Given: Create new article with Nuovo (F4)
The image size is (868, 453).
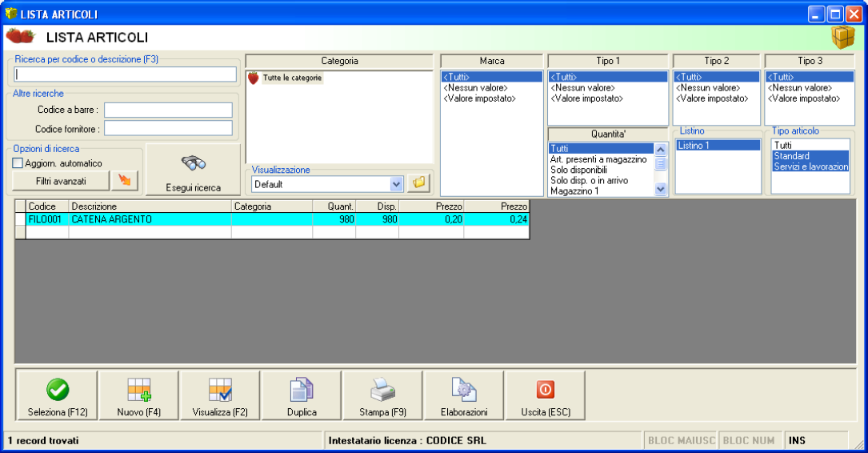Looking at the screenshot, I should pos(139,390).
